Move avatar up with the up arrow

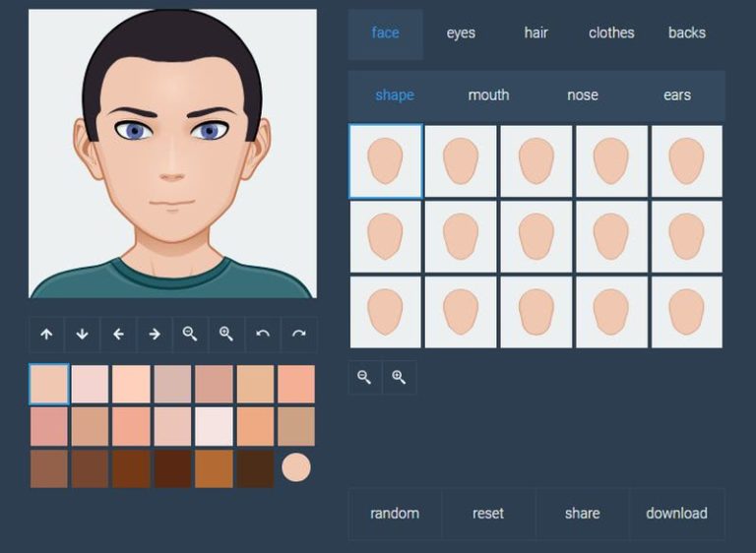pyautogui.click(x=46, y=335)
